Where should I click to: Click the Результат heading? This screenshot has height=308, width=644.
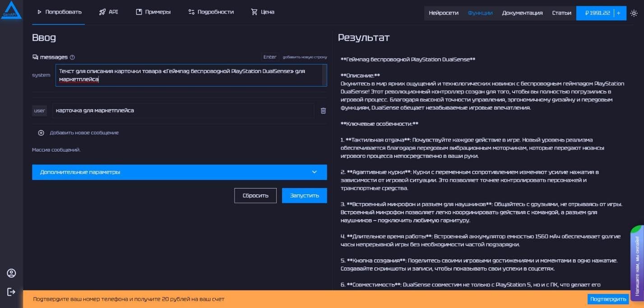(x=364, y=38)
